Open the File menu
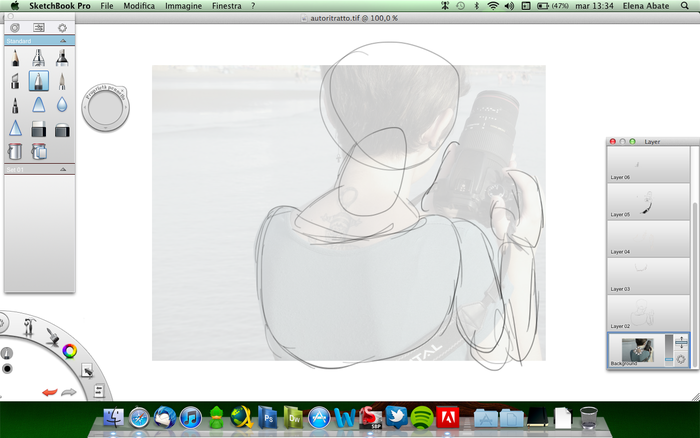Viewport: 700px width, 438px height. [x=107, y=6]
